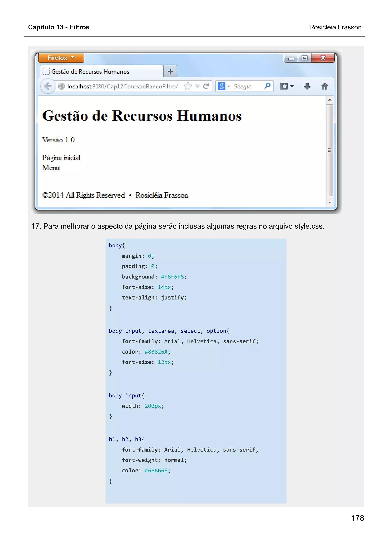Click the localhost address bar field
This screenshot has height=555, width=392.
point(122,87)
